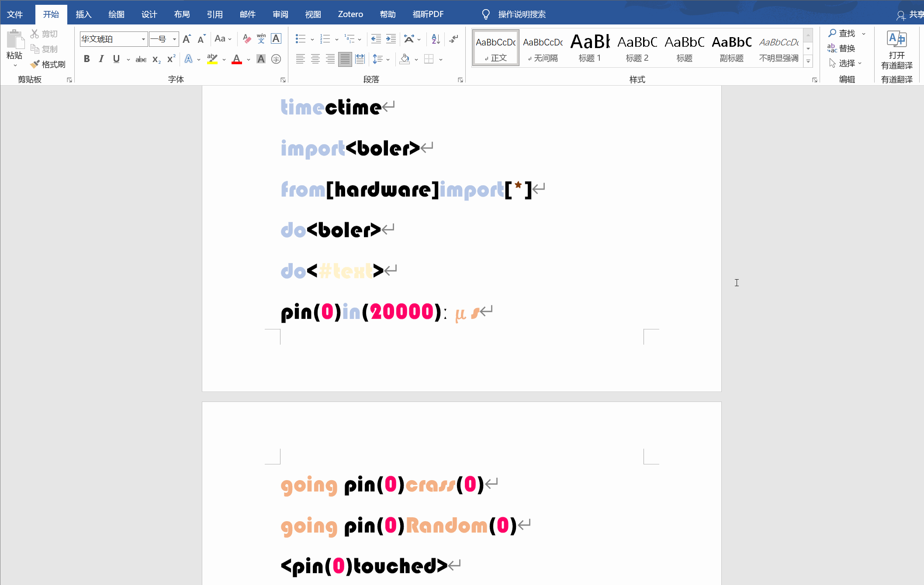Switch to the 插入 tab

(83, 14)
